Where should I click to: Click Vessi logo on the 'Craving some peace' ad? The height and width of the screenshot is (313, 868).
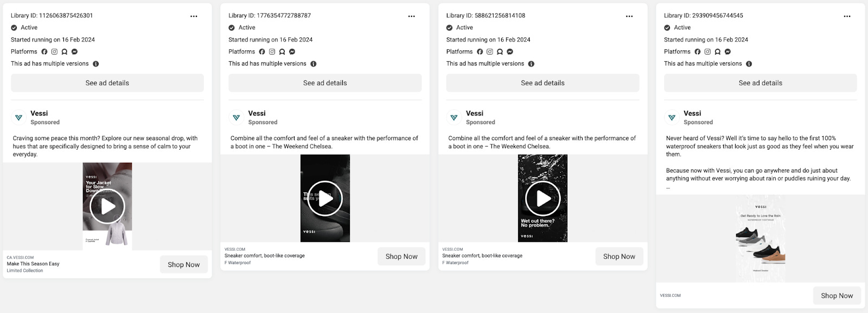tap(19, 117)
